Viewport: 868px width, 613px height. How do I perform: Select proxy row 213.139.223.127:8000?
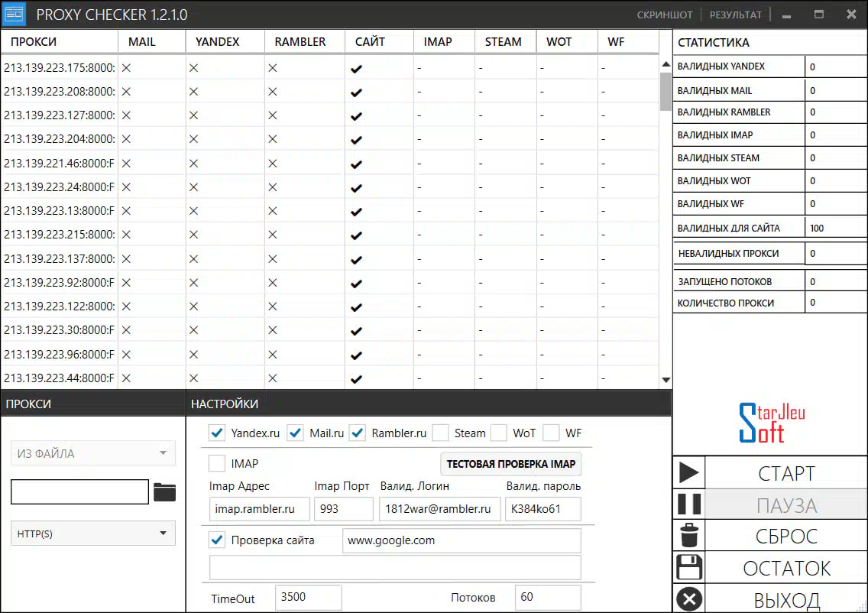[330, 115]
